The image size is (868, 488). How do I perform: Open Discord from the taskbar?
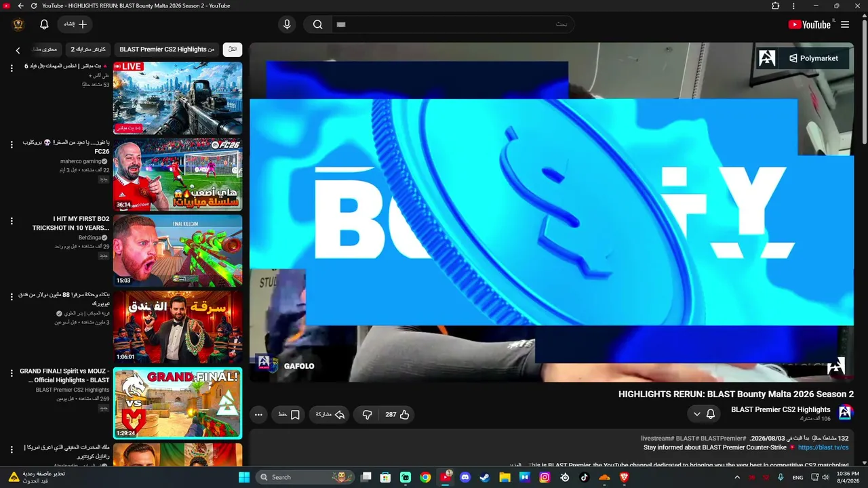[465, 477]
